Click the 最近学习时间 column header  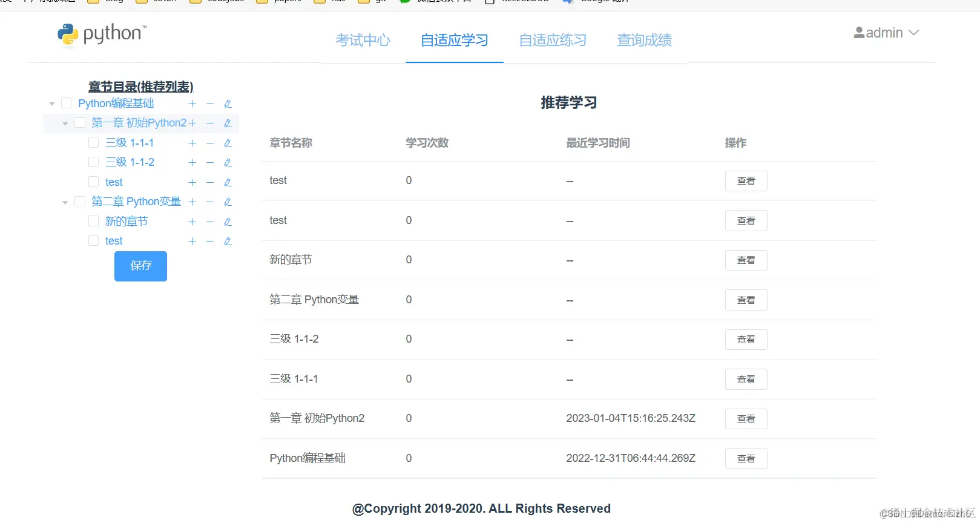(598, 143)
